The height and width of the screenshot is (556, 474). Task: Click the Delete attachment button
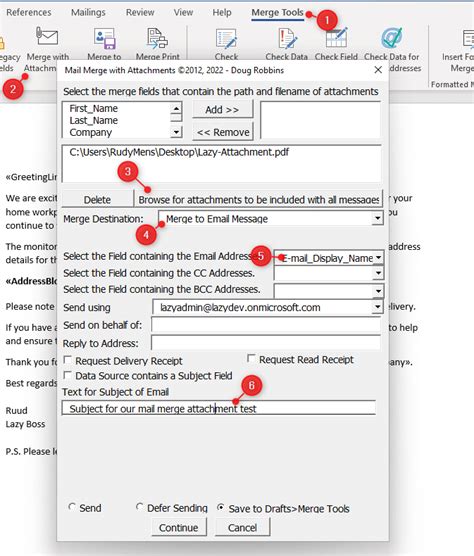pos(97,199)
